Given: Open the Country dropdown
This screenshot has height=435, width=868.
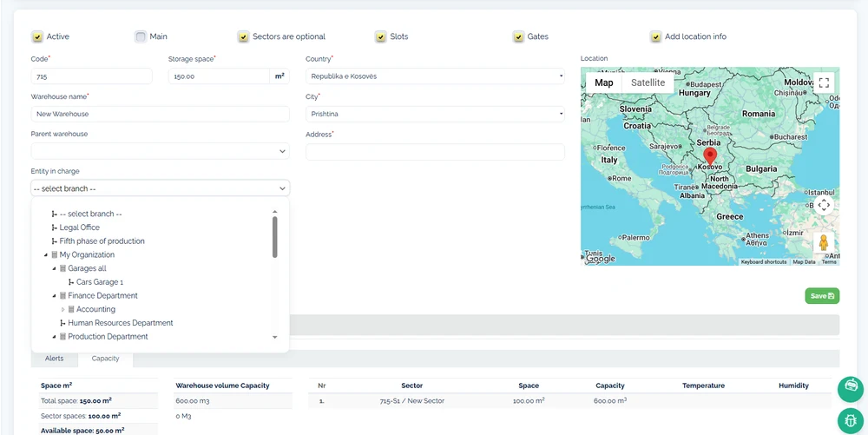Looking at the screenshot, I should tap(435, 76).
